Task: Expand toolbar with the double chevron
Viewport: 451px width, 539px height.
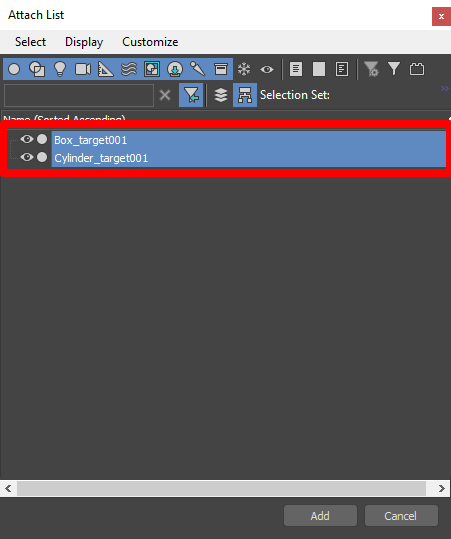Action: pyautogui.click(x=445, y=89)
